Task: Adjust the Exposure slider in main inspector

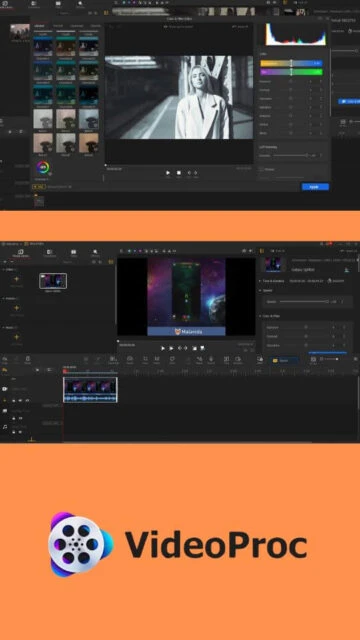Action: (x=306, y=327)
